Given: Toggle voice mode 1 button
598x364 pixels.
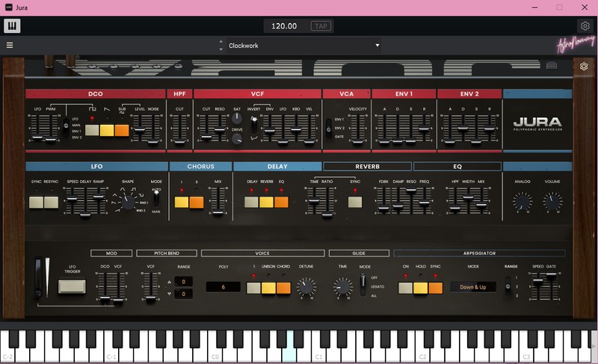Looking at the screenshot, I should 253,289.
